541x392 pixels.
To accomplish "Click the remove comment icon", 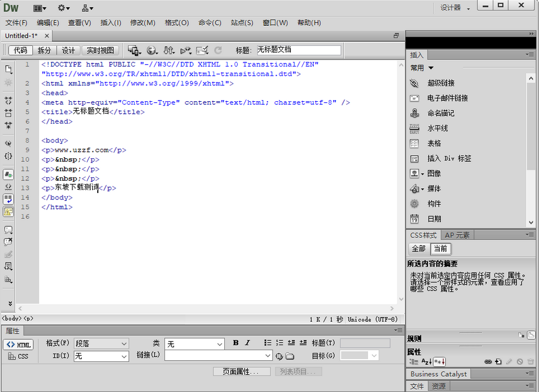I will pyautogui.click(x=8, y=242).
